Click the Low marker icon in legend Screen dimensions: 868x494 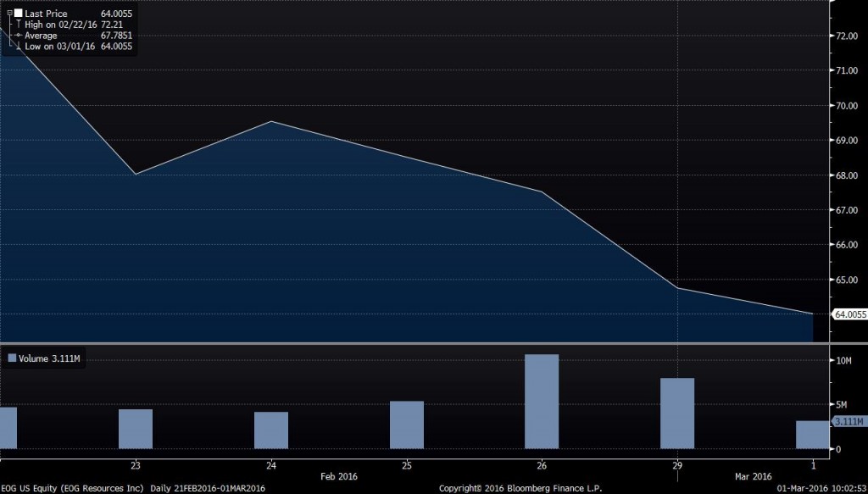pos(16,46)
